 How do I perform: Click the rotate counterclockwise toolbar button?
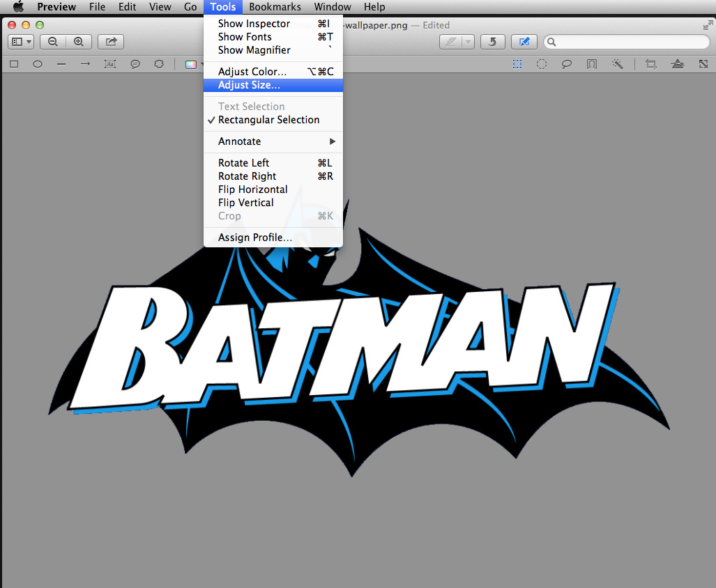[493, 42]
